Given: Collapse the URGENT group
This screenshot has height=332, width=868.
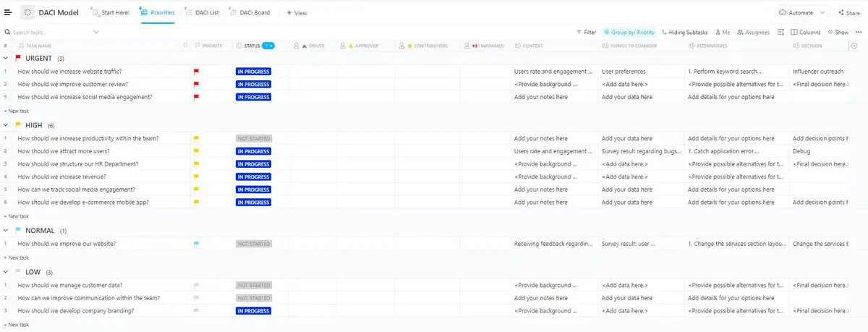Looking at the screenshot, I should (x=7, y=59).
